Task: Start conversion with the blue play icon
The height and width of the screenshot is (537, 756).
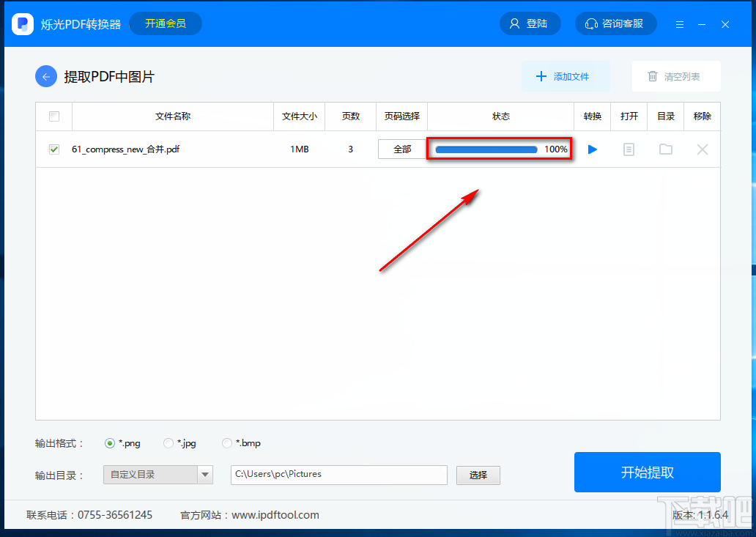Action: [x=593, y=149]
